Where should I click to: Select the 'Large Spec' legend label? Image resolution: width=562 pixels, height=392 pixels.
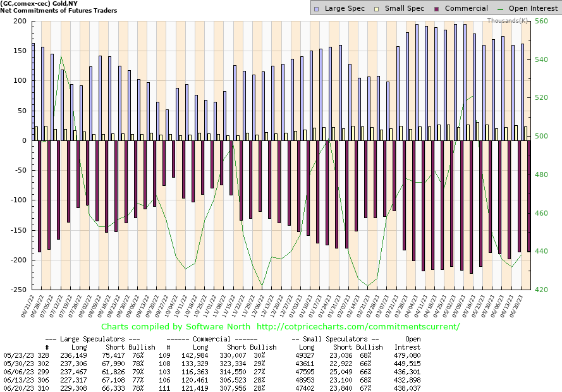click(346, 9)
